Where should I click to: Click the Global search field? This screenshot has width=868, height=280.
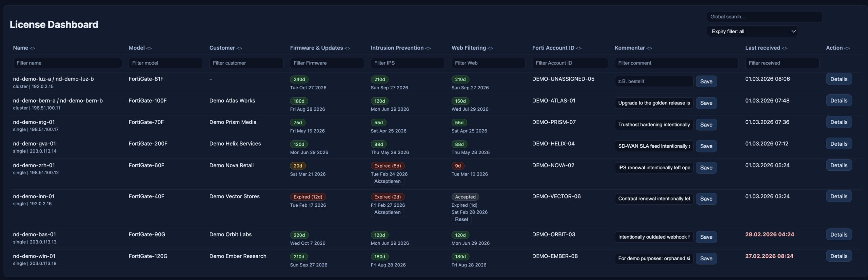[x=764, y=17]
